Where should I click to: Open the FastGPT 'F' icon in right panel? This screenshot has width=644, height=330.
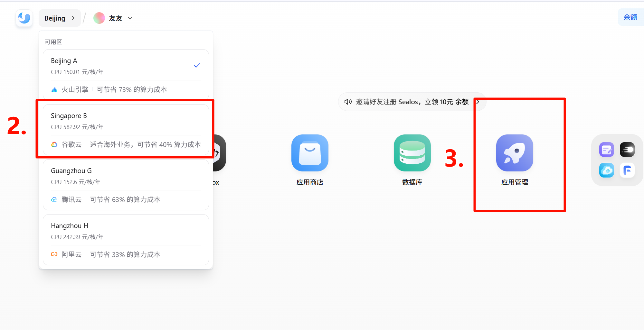coord(627,170)
